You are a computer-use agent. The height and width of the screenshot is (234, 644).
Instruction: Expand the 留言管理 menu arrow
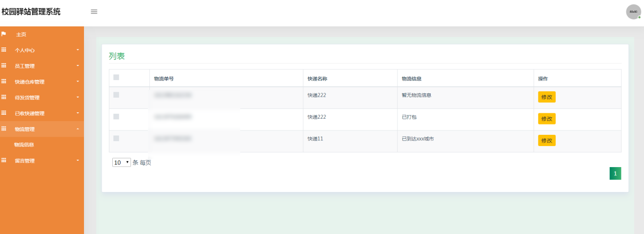click(x=78, y=160)
